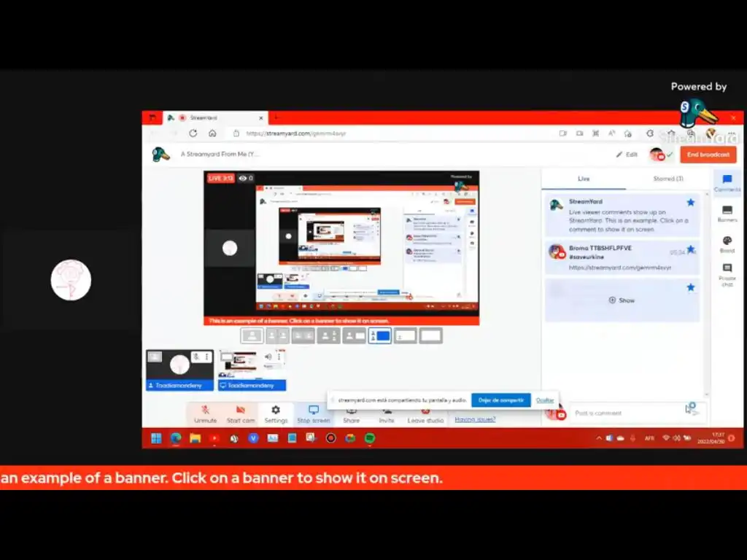Open the red circle recorder taskbar icon

(x=330, y=438)
